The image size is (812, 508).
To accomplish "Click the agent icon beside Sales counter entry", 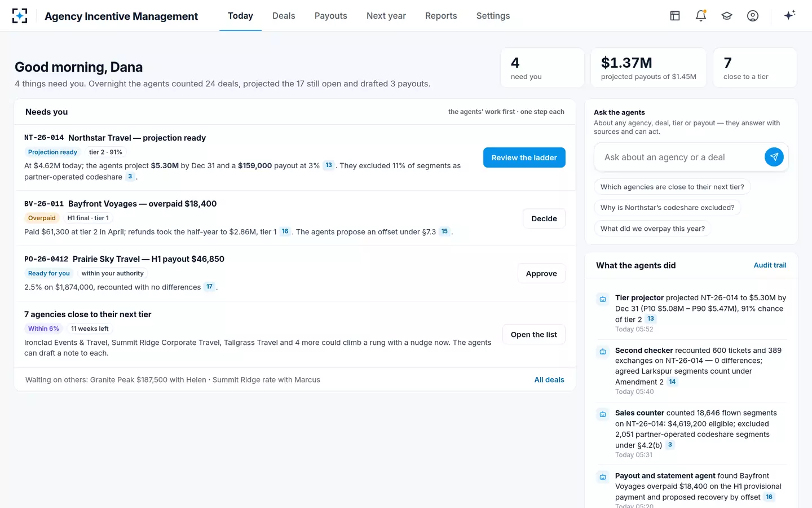I will pos(603,414).
